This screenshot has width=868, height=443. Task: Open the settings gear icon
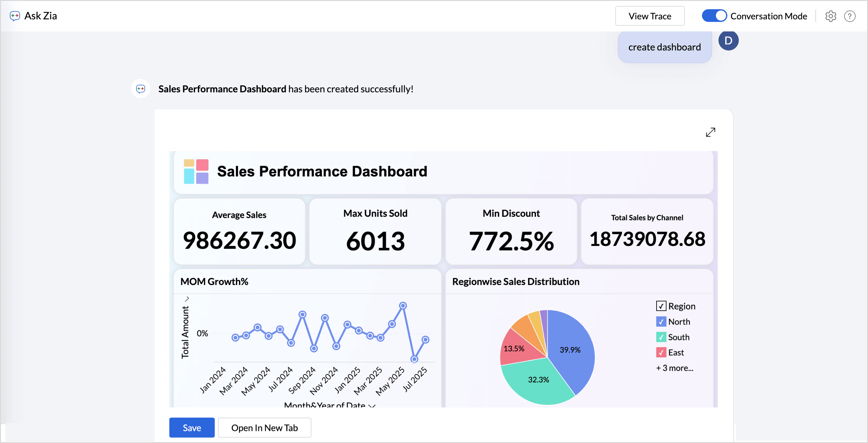[830, 16]
